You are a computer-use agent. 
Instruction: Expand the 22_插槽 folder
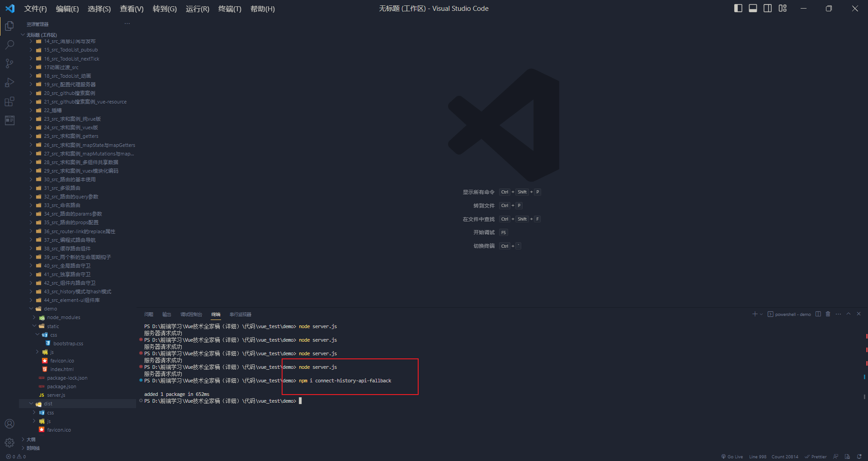[77, 110]
